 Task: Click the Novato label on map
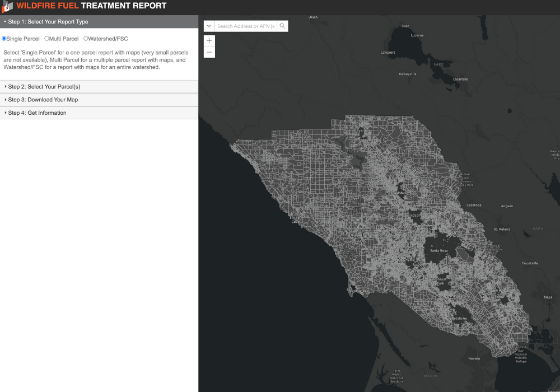pyautogui.click(x=474, y=358)
